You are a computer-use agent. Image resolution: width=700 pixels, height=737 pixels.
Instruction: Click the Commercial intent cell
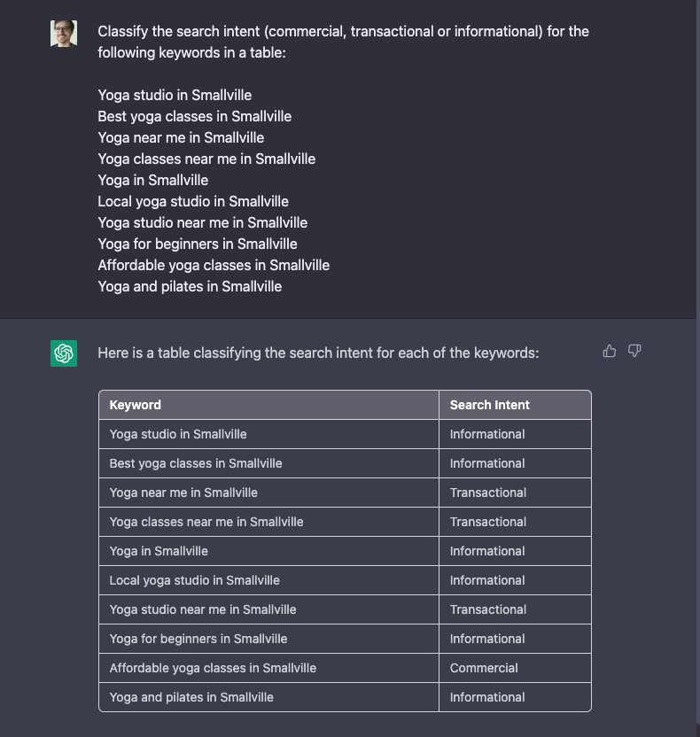pos(484,668)
